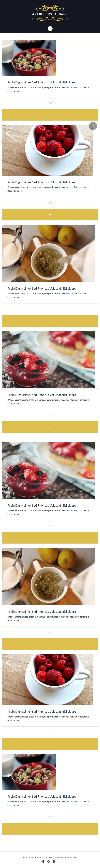Open first post title Proin Dignissimex Sed Rhoncus
The width and height of the screenshot is (100, 868).
42,82
